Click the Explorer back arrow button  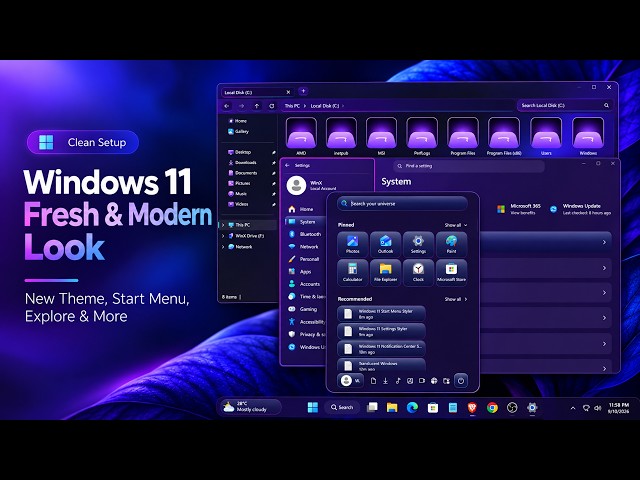[x=227, y=106]
